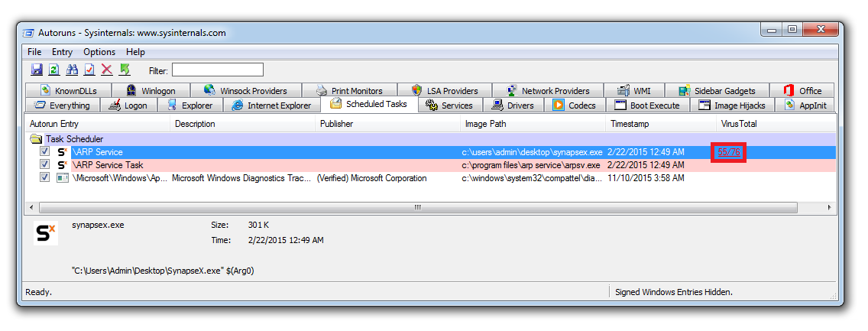Switch to the Network Providers tab
The image size is (868, 331).
click(x=548, y=91)
